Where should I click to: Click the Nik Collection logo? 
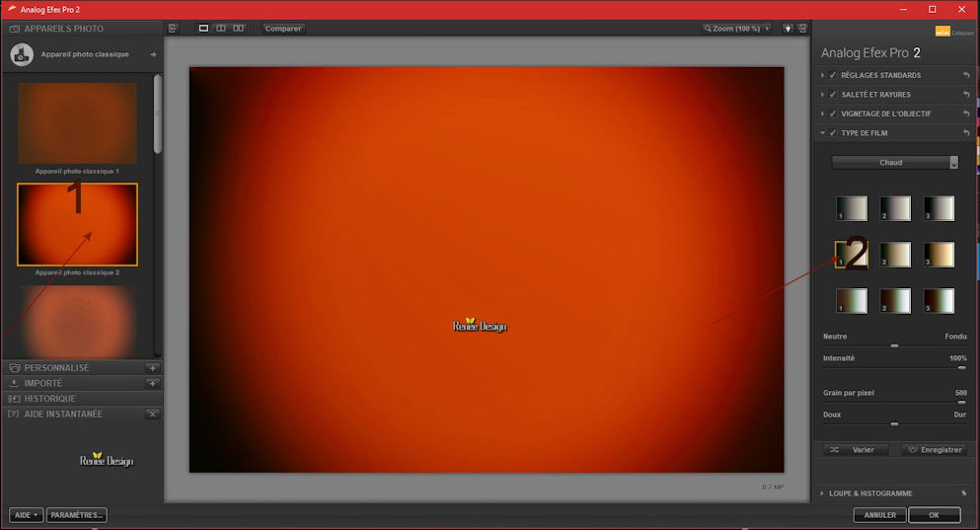(953, 32)
